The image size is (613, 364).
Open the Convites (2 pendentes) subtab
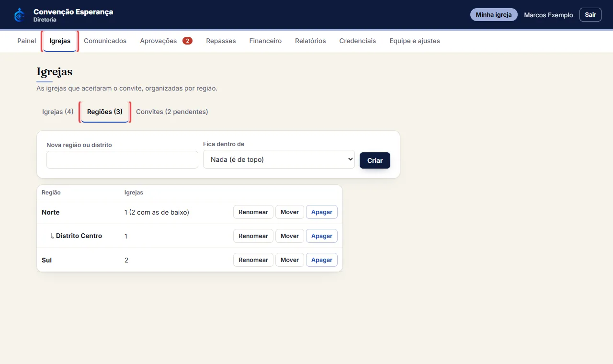(172, 112)
